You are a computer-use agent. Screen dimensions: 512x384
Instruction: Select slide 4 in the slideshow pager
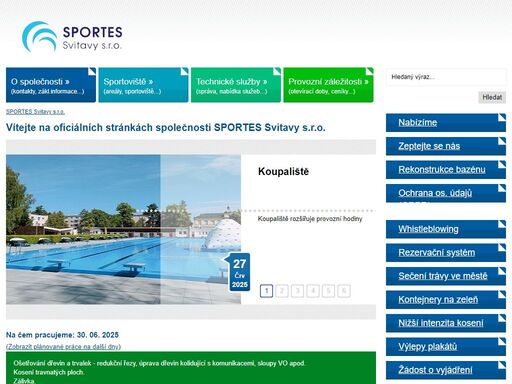pos(313,291)
